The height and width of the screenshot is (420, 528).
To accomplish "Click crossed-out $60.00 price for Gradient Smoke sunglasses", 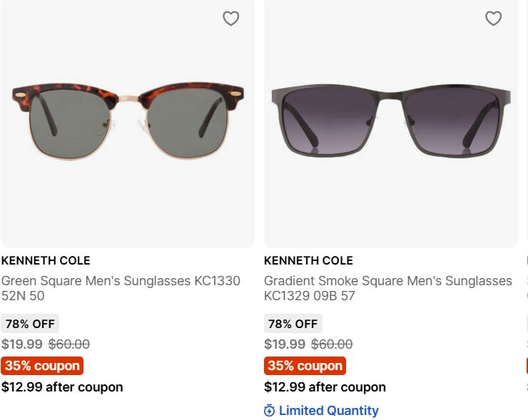I will [332, 344].
